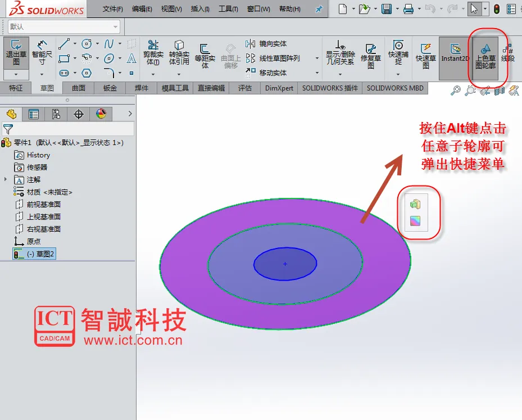Select the Sketch Fillet tool

109,73
